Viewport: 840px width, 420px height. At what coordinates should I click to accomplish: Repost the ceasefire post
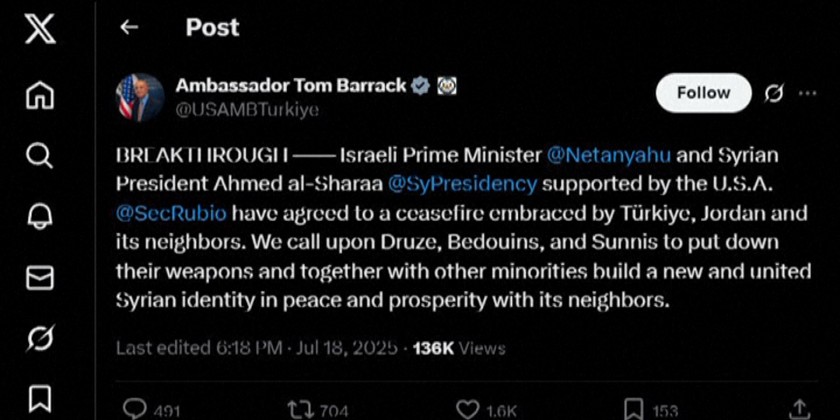(300, 408)
